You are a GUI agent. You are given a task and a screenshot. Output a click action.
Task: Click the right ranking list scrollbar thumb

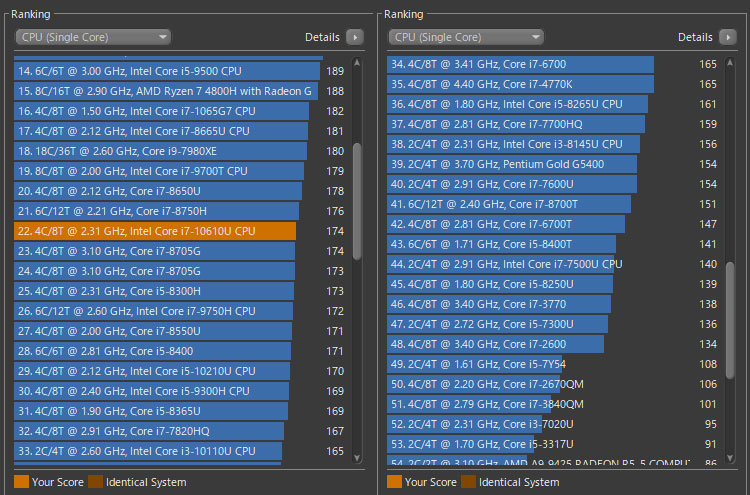[x=730, y=320]
